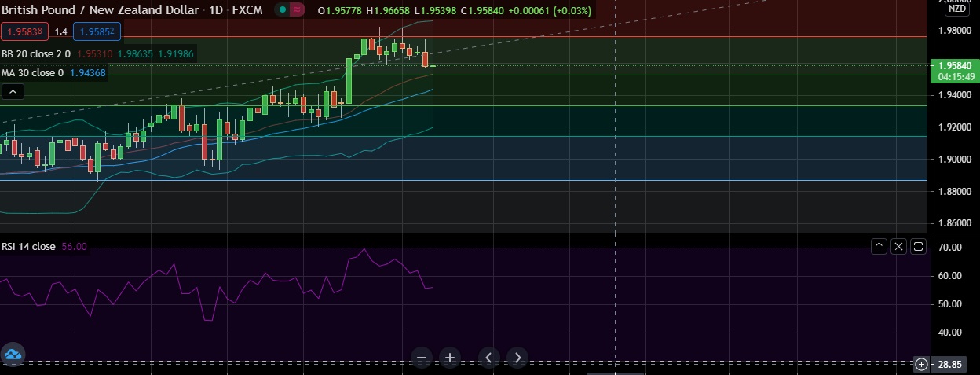Screen dimensions: 980x375
Task: Click the red sell price 1.95838
Action: pos(25,31)
